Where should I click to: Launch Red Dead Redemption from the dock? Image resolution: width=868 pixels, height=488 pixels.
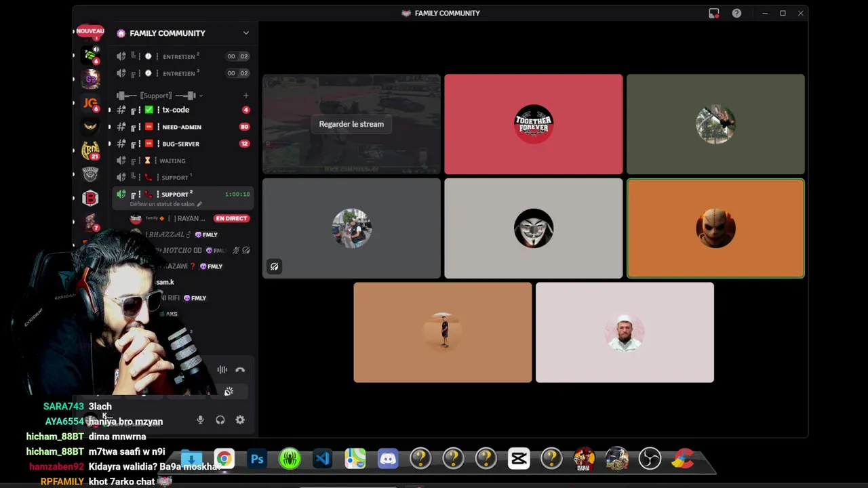click(584, 460)
